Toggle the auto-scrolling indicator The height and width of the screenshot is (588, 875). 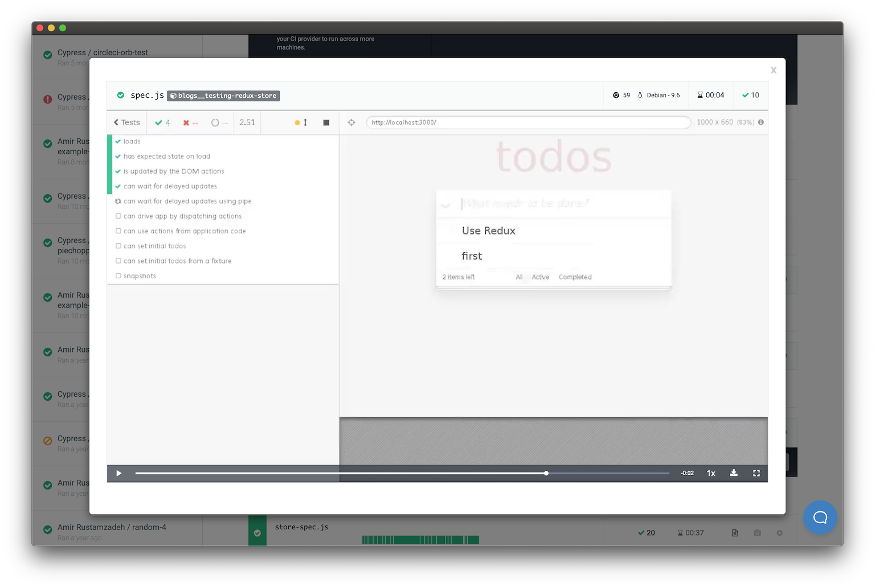pos(301,122)
